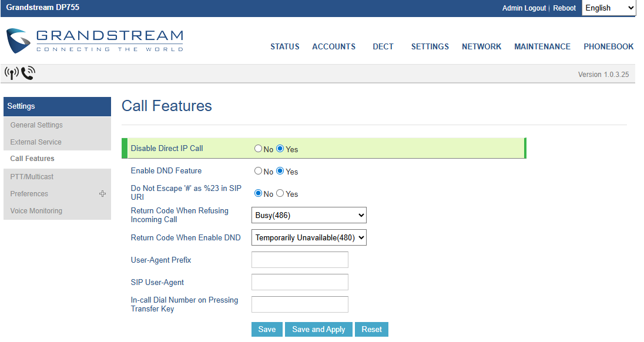This screenshot has height=342, width=644.
Task: Click the Save and Apply button
Action: [x=318, y=330]
